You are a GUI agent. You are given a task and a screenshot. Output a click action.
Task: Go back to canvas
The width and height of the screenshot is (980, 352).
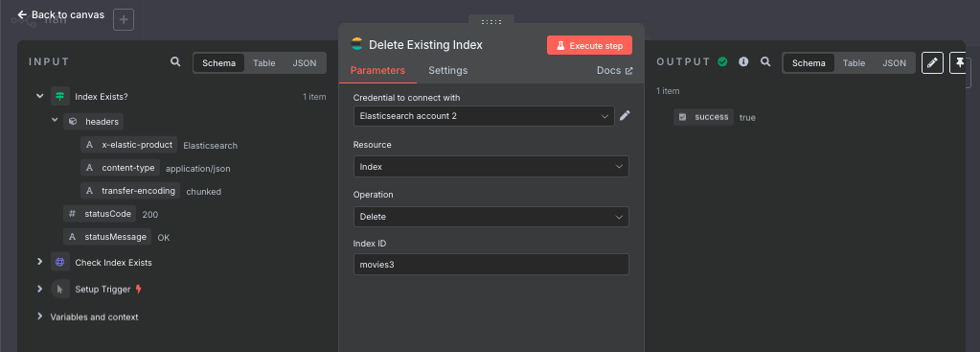60,14
